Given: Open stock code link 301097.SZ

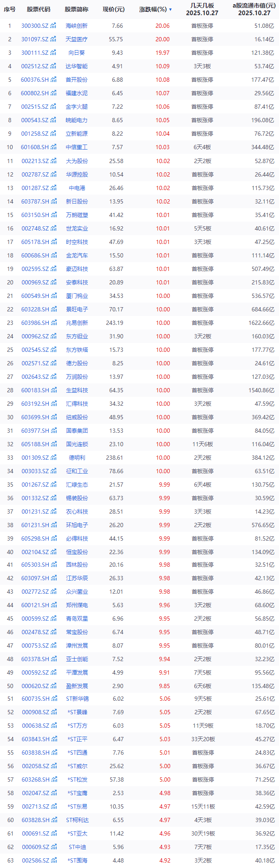Looking at the screenshot, I should (35, 39).
